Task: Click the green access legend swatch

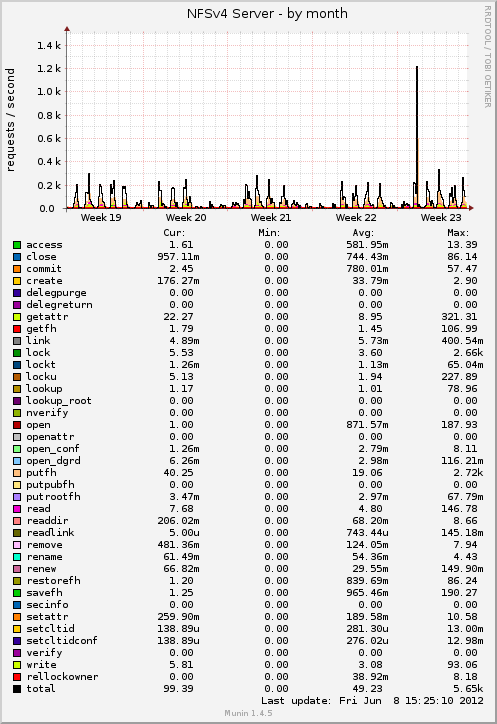Action: (17, 245)
